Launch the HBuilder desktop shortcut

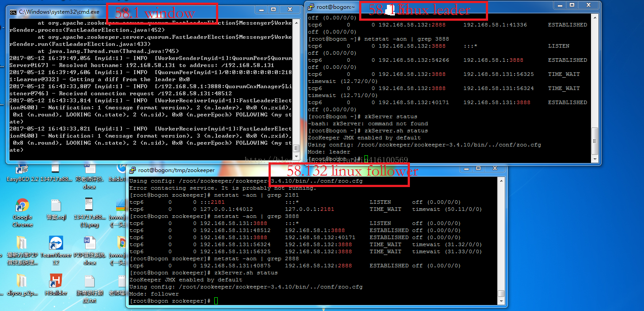pos(56,285)
